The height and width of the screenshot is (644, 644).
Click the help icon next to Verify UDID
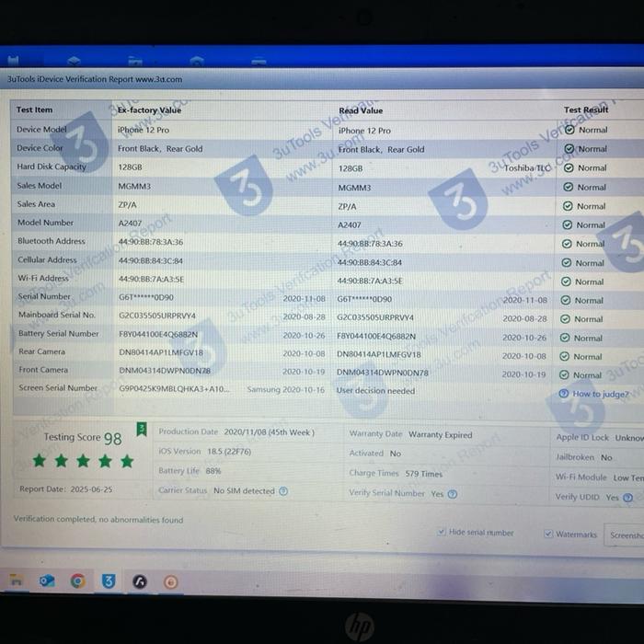click(628, 498)
